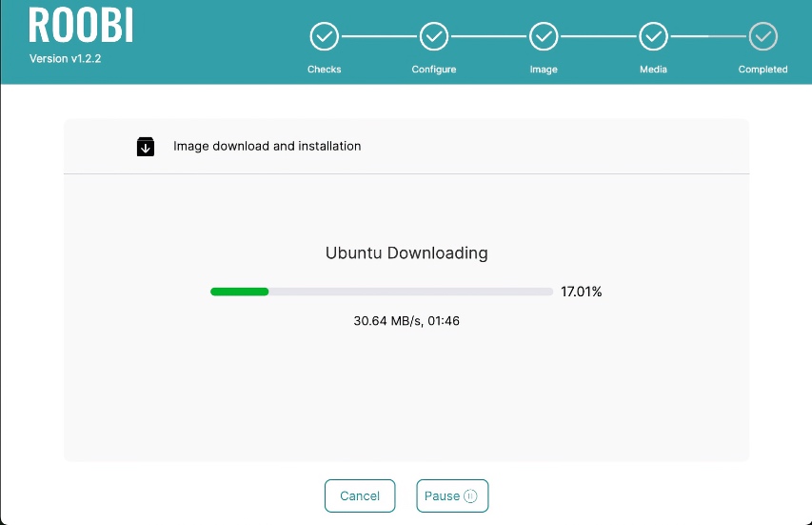Viewport: 812px width, 525px height.
Task: Click the Media step label
Action: (654, 70)
